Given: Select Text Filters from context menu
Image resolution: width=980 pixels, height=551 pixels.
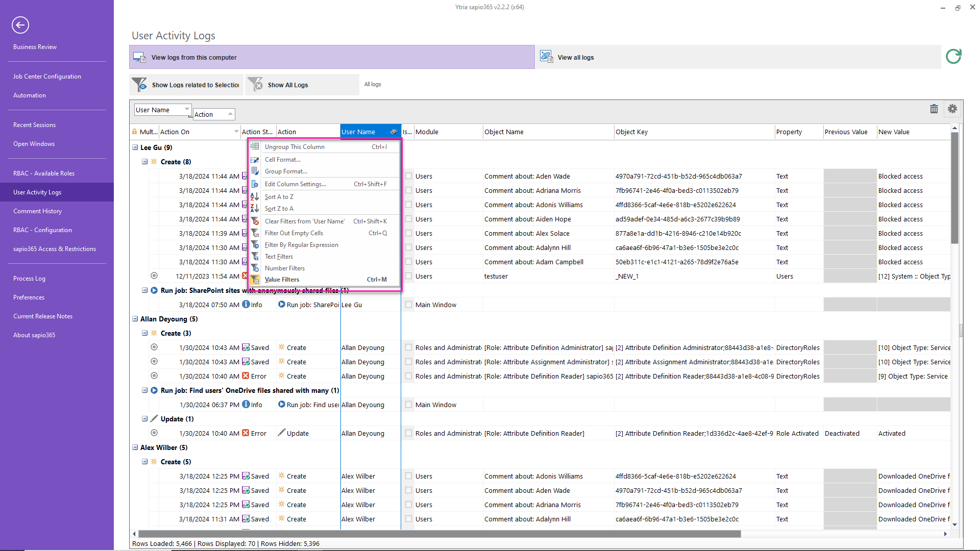Looking at the screenshot, I should (278, 256).
